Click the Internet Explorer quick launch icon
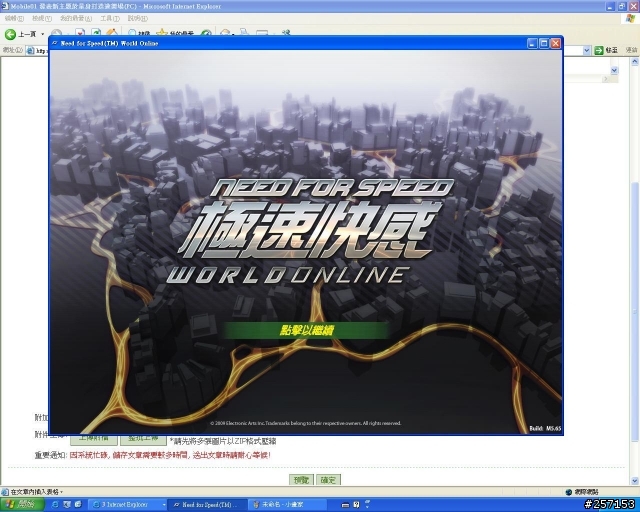 click(56, 505)
